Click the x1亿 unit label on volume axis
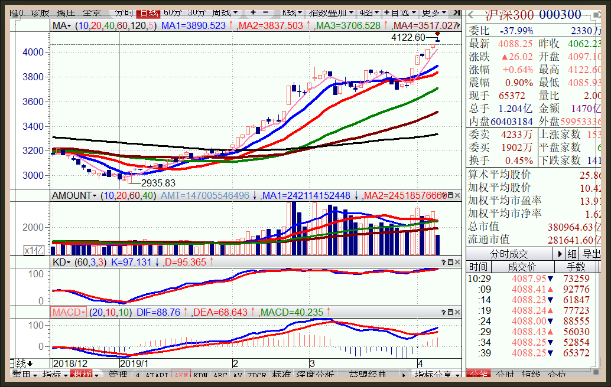Viewport: 611px width, 387px height. 34,250
